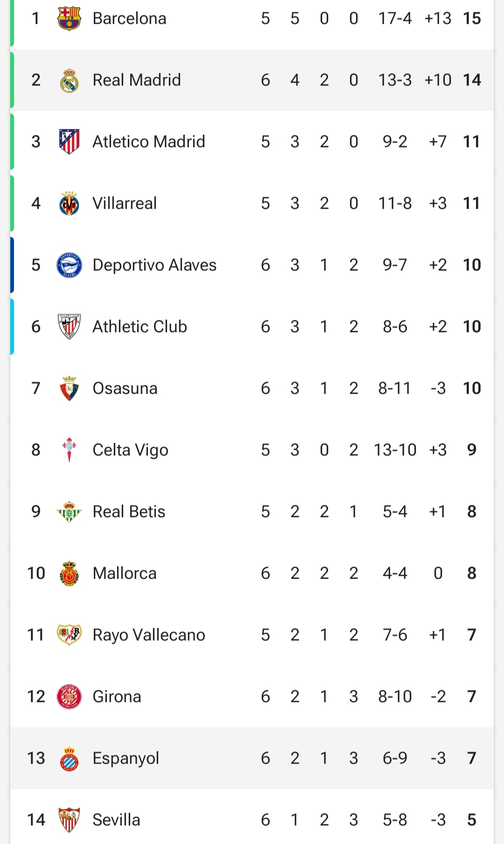The width and height of the screenshot is (504, 844).
Task: Tap the Atletico Madrid crest icon
Action: [x=69, y=142]
